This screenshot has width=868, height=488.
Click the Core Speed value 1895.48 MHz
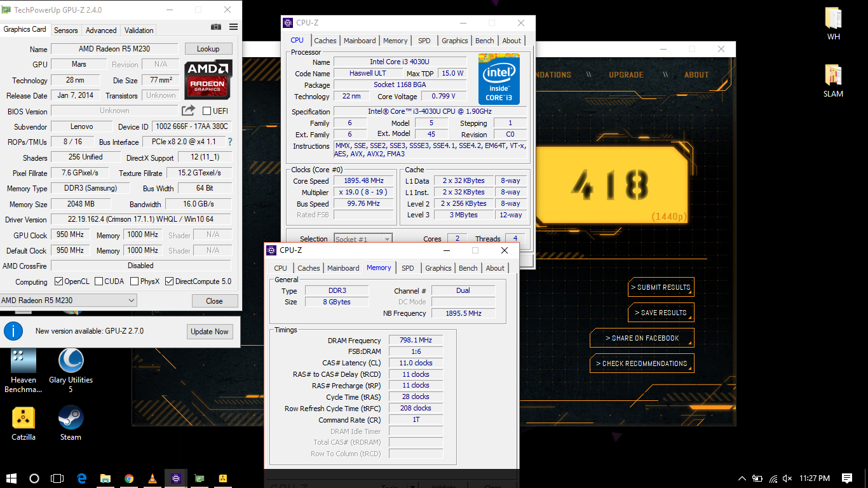coord(363,181)
